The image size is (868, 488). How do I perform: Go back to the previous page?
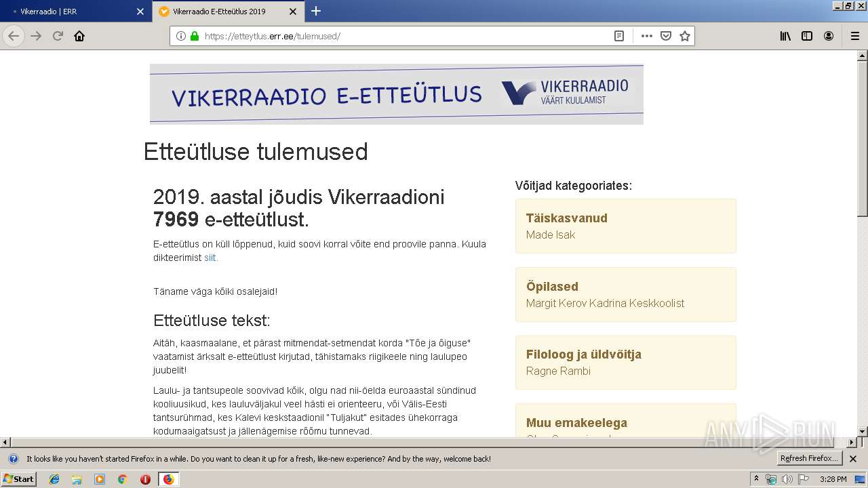[x=14, y=36]
